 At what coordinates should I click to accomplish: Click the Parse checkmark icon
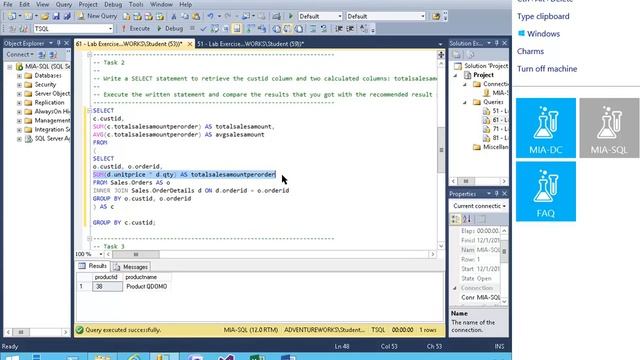tap(203, 29)
